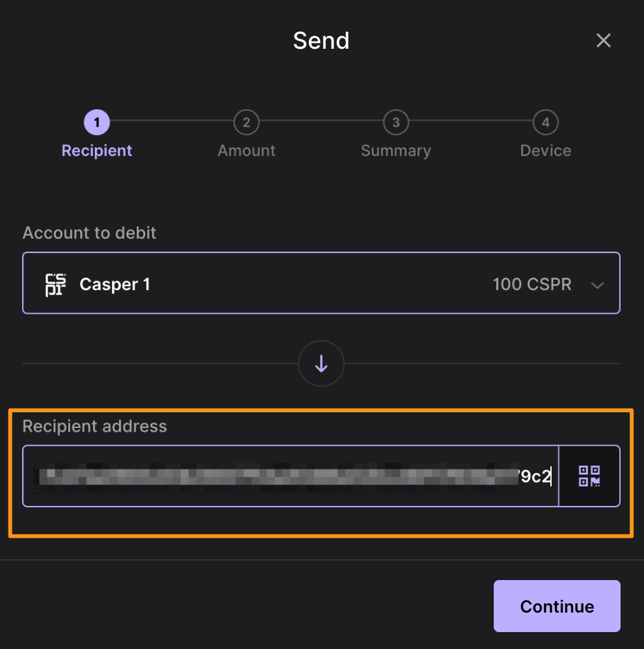644x649 pixels.
Task: Click the Casper currency logo icon
Action: 55,285
